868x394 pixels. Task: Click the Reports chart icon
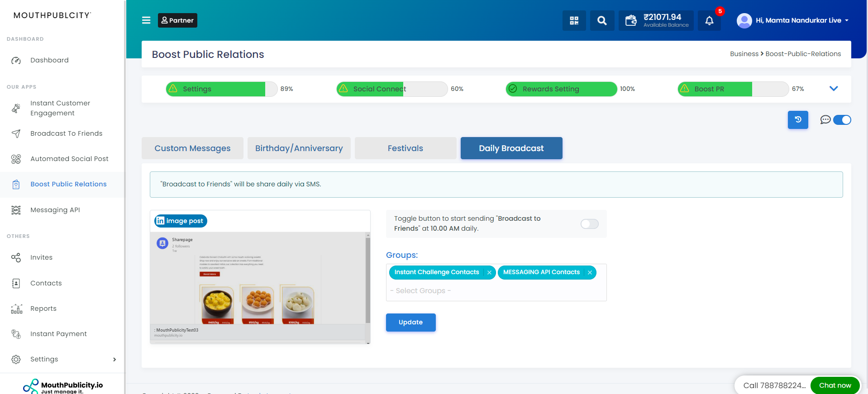click(16, 309)
